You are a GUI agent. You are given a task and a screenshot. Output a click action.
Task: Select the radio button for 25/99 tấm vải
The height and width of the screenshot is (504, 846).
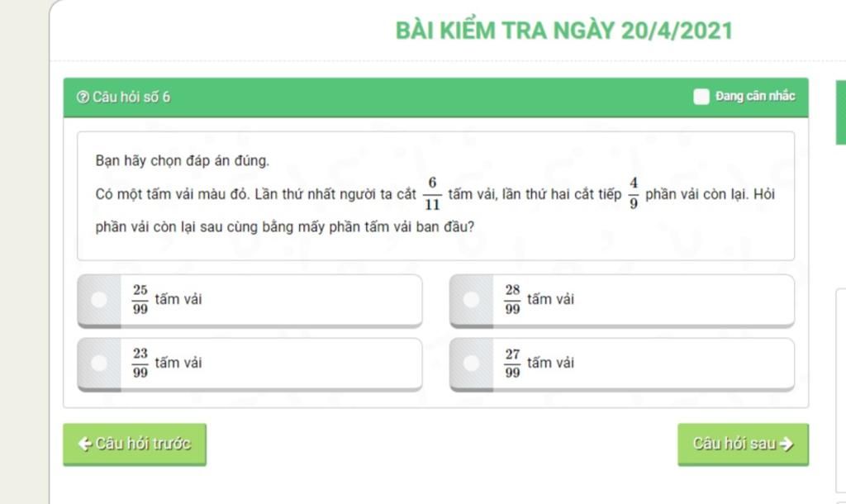pyautogui.click(x=99, y=299)
